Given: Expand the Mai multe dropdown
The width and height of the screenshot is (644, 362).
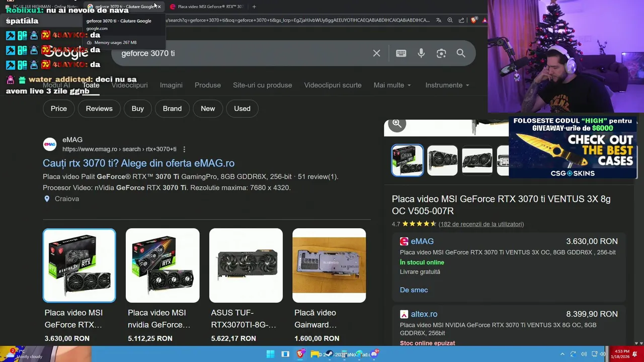Looking at the screenshot, I should click(x=392, y=85).
